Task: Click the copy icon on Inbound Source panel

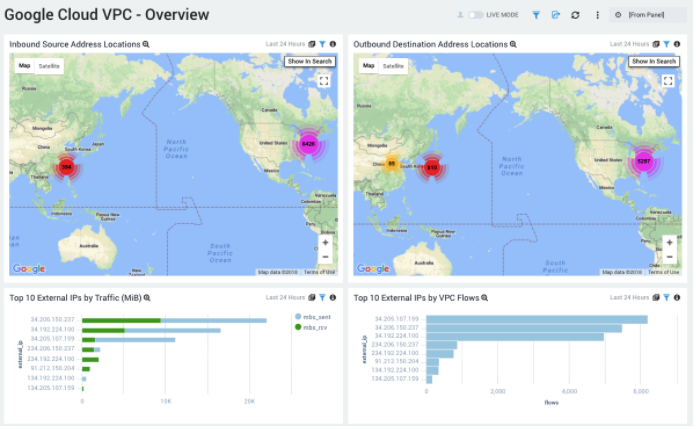Action: click(312, 44)
